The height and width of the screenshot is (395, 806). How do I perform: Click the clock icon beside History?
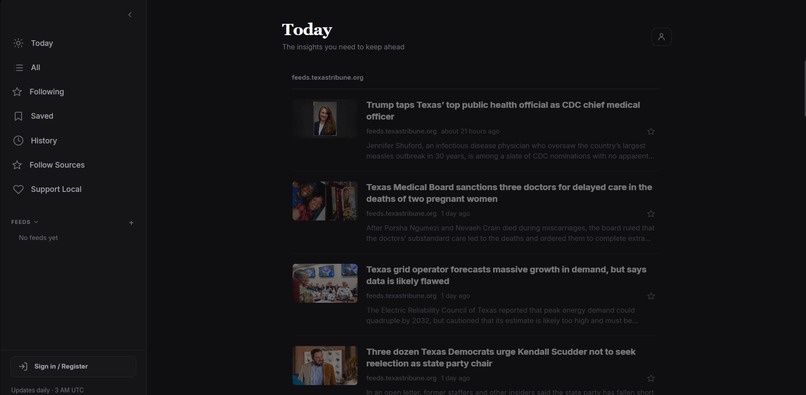18,140
